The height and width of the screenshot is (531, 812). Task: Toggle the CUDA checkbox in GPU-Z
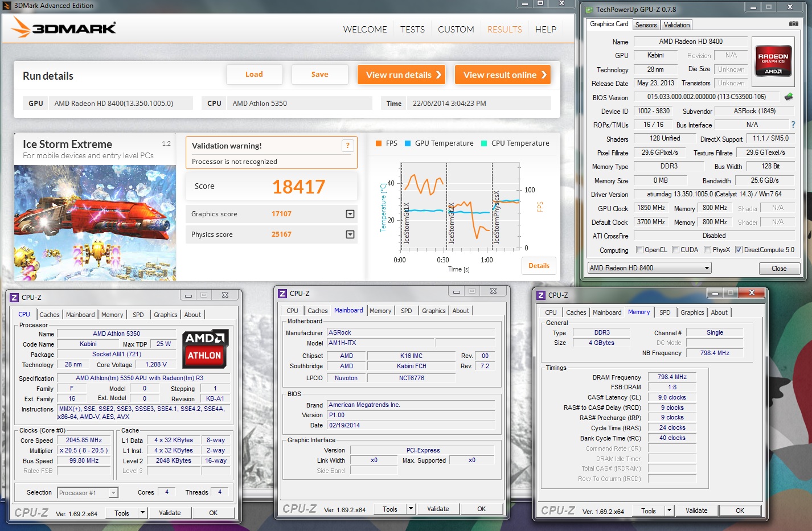pos(675,249)
